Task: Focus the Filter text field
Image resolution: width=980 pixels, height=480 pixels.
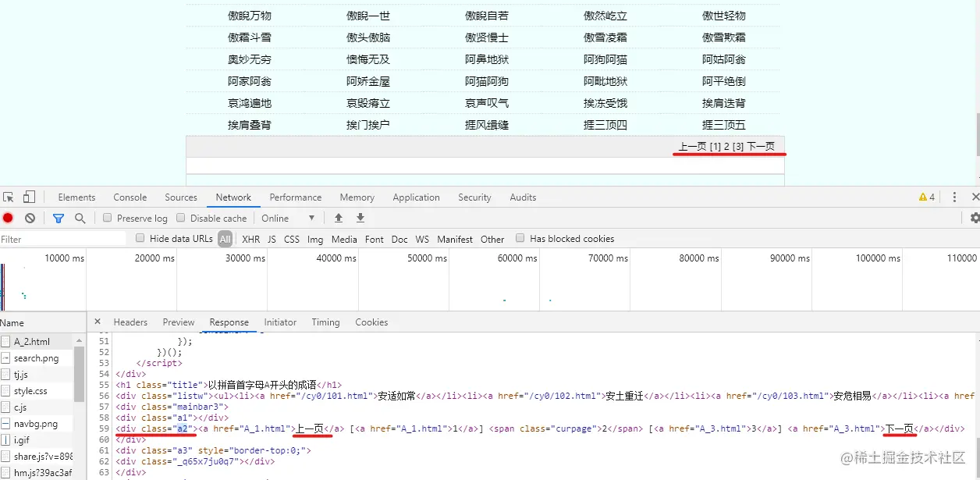Action: coord(63,239)
